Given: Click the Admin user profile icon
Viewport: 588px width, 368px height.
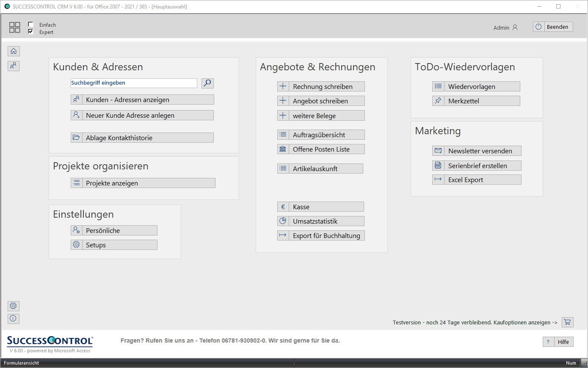Looking at the screenshot, I should 515,28.
